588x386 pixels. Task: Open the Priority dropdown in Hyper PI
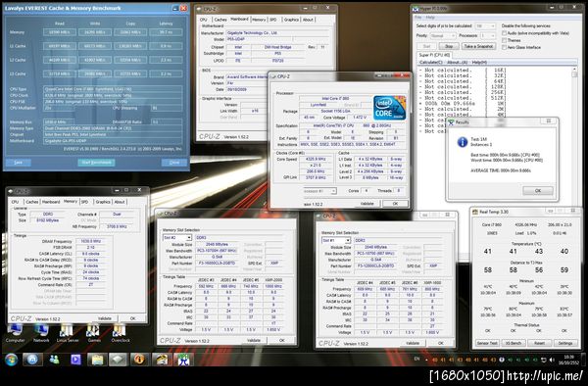coord(443,35)
